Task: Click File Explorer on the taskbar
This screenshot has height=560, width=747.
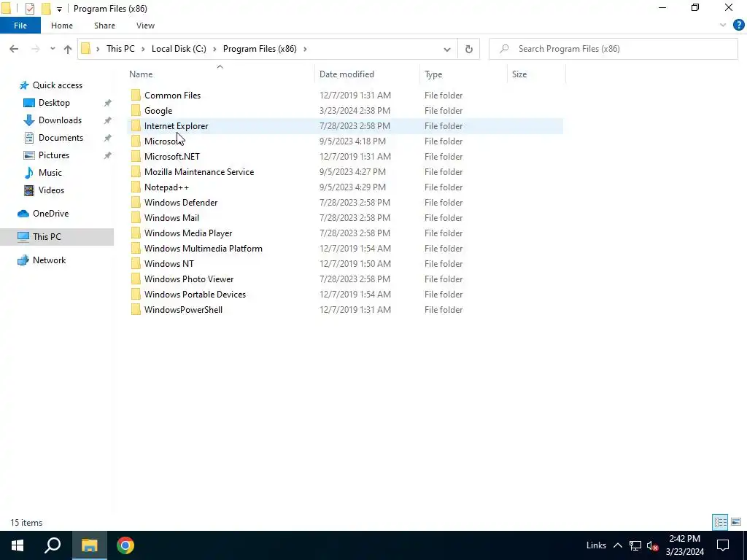Action: click(89, 545)
